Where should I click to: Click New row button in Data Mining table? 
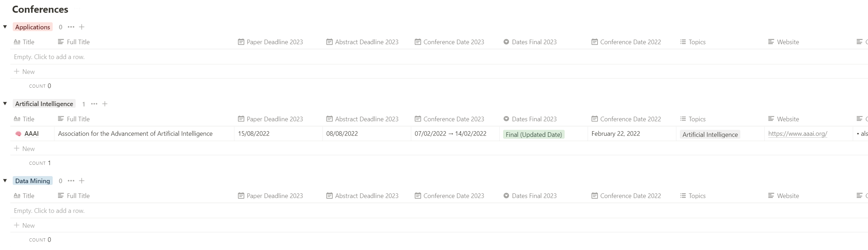24,225
